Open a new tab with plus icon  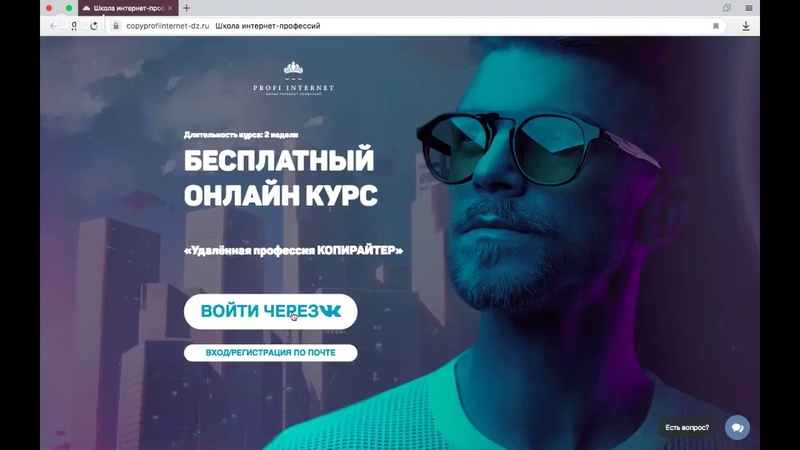coord(186,8)
